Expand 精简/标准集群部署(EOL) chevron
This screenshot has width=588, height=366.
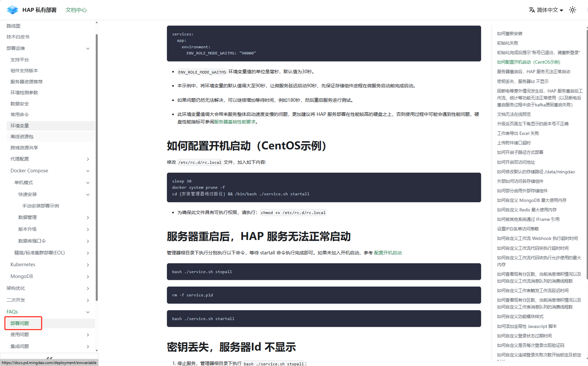click(88, 253)
